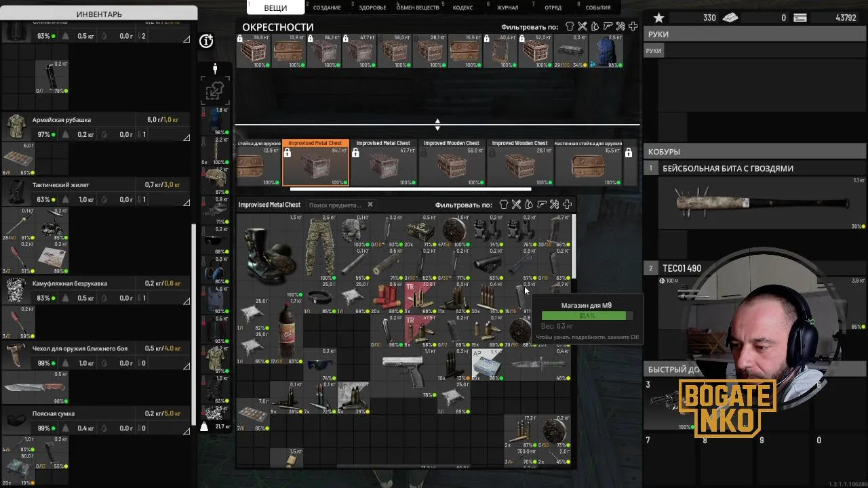
Task: Filter Improvised Metal Chest by food icon
Action: pyautogui.click(x=516, y=204)
